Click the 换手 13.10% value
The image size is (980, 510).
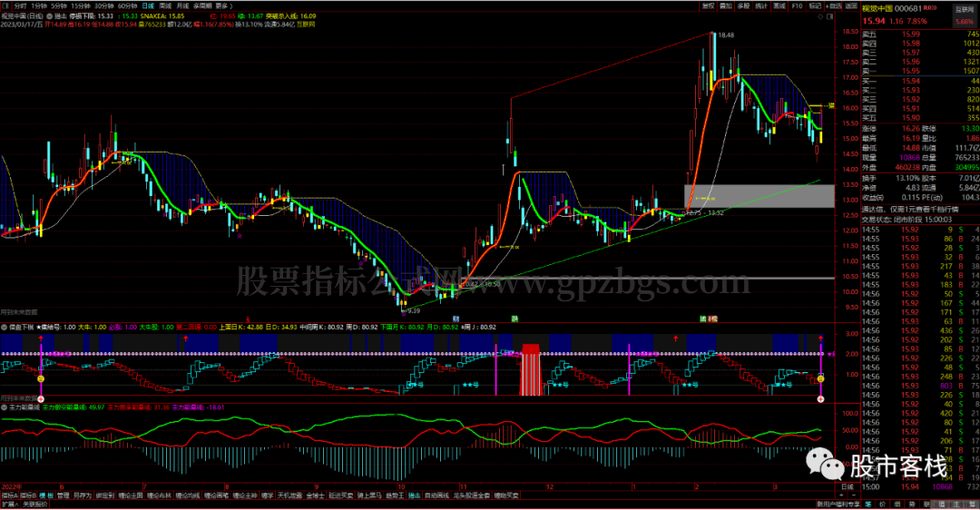(x=907, y=178)
